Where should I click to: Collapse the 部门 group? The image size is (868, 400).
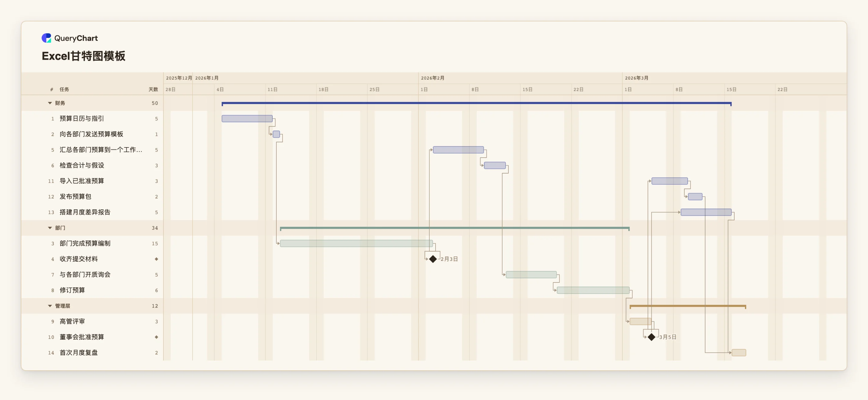tap(50, 228)
